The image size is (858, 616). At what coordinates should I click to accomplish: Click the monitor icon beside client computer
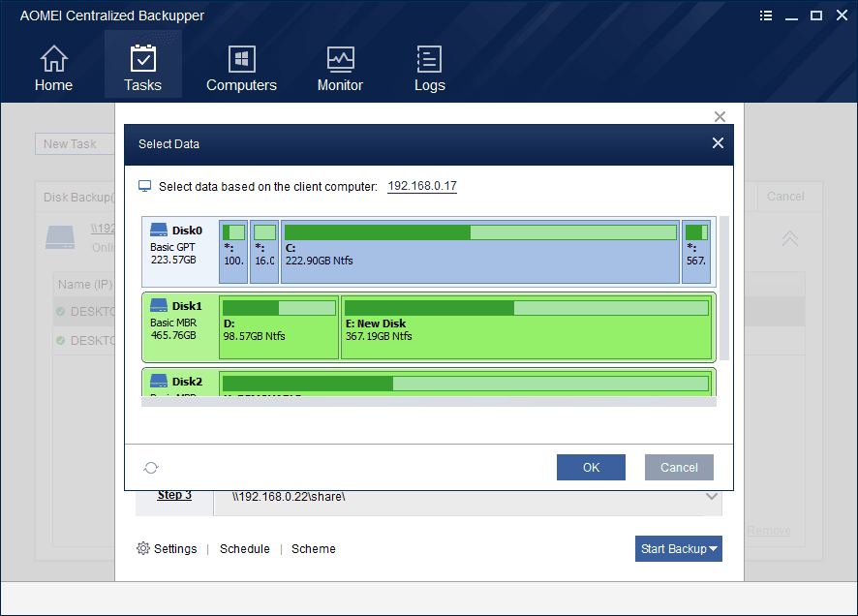[145, 186]
